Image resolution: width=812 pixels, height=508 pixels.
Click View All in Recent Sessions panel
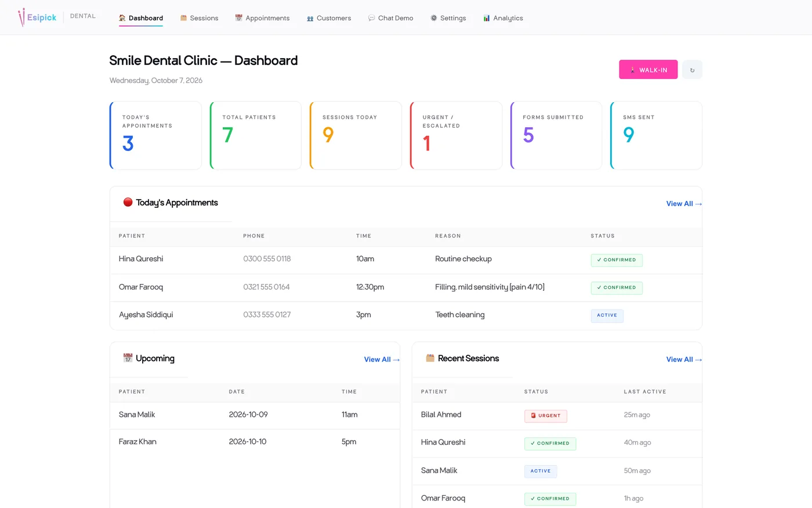[684, 359]
